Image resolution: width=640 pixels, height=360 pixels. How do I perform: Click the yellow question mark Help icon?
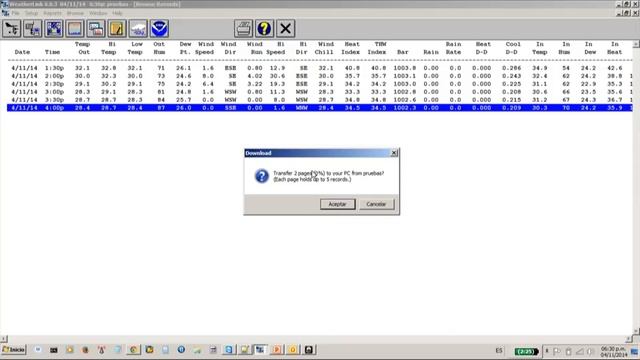coord(264,29)
